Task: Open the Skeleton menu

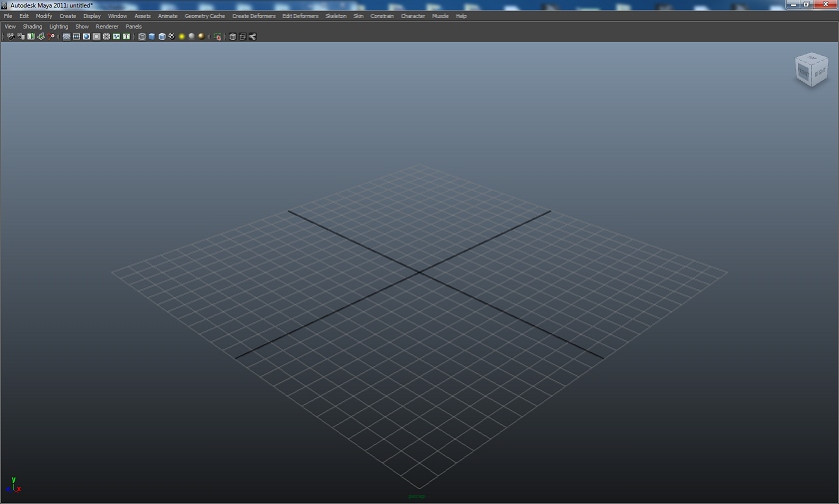Action: coord(336,16)
